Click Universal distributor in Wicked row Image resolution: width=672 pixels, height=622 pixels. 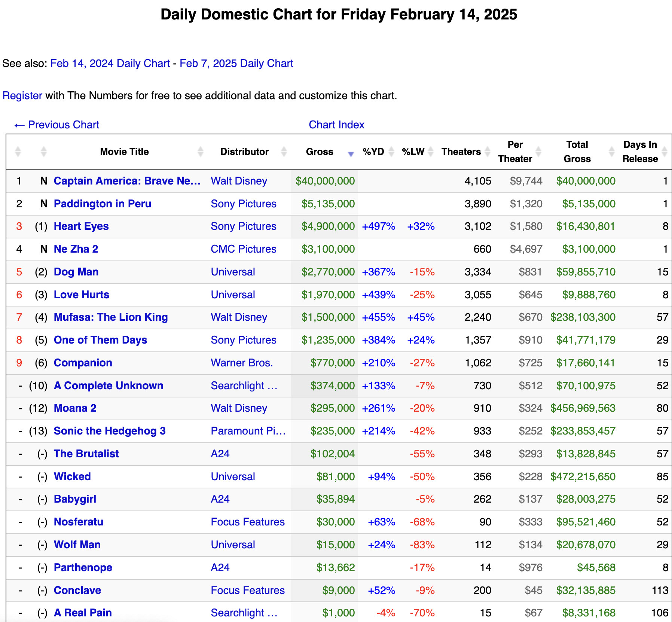coord(233,476)
